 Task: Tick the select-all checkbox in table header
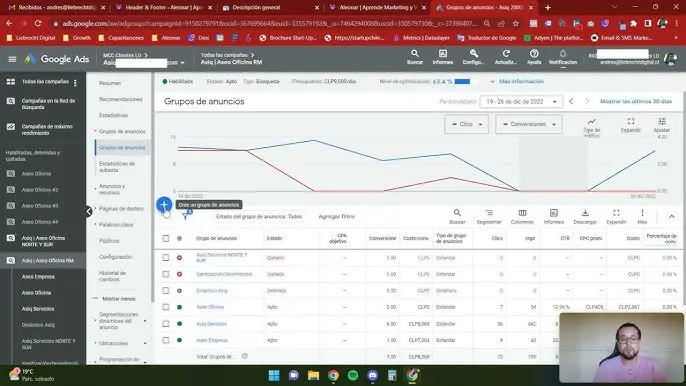pyautogui.click(x=165, y=238)
